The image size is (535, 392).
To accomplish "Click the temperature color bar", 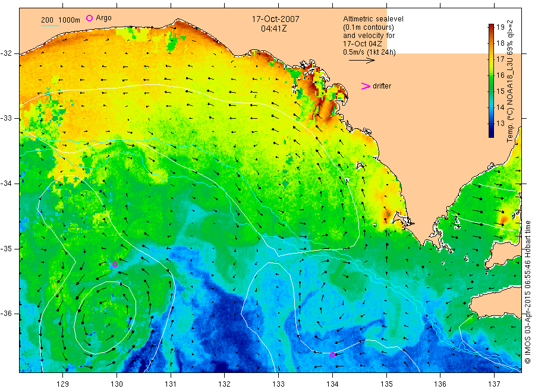I will (491, 81).
